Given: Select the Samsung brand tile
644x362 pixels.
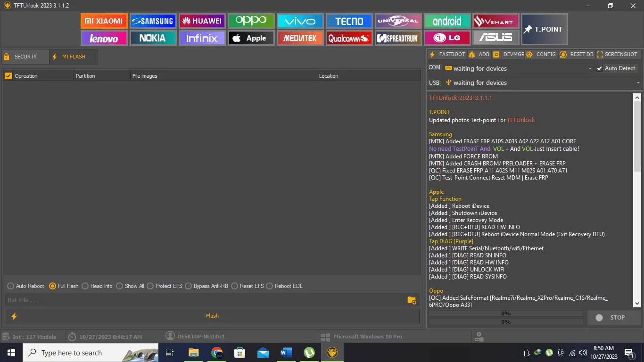Looking at the screenshot, I should click(x=153, y=21).
